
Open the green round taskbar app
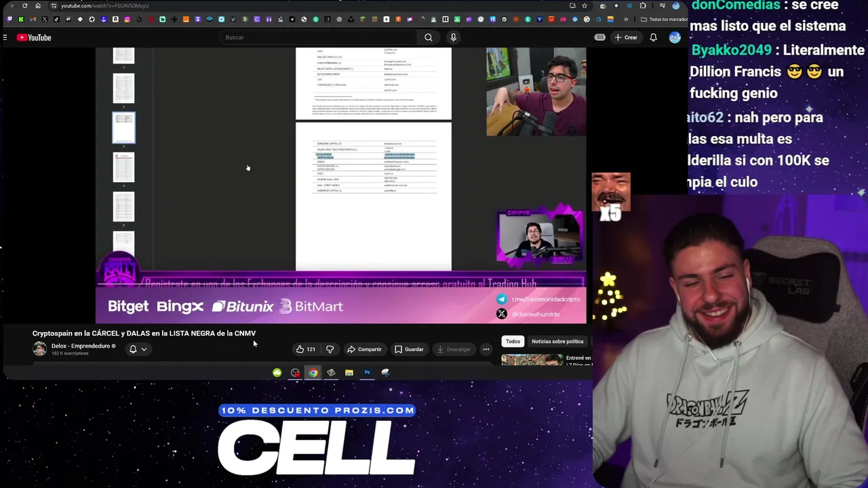tap(277, 372)
